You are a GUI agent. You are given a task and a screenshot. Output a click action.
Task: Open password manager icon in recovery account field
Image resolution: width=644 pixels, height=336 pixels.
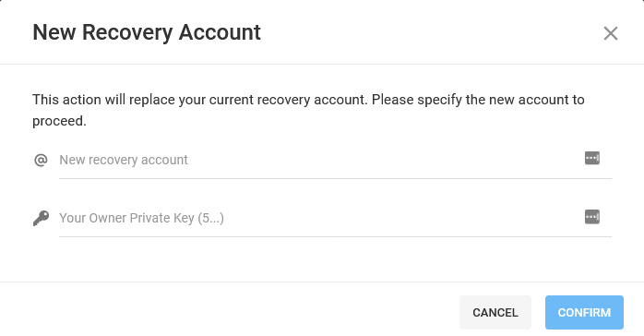coord(591,158)
